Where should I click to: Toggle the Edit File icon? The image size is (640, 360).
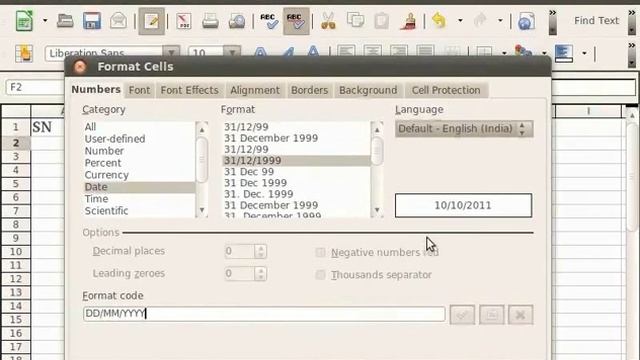pos(151,21)
